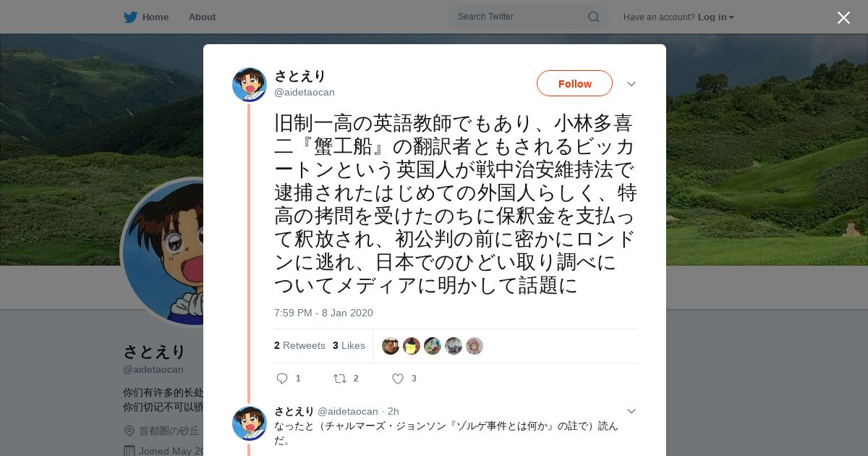Viewport: 868px width, 456px height.
Task: Open さとえり's avatar in the main tweet
Action: point(250,85)
